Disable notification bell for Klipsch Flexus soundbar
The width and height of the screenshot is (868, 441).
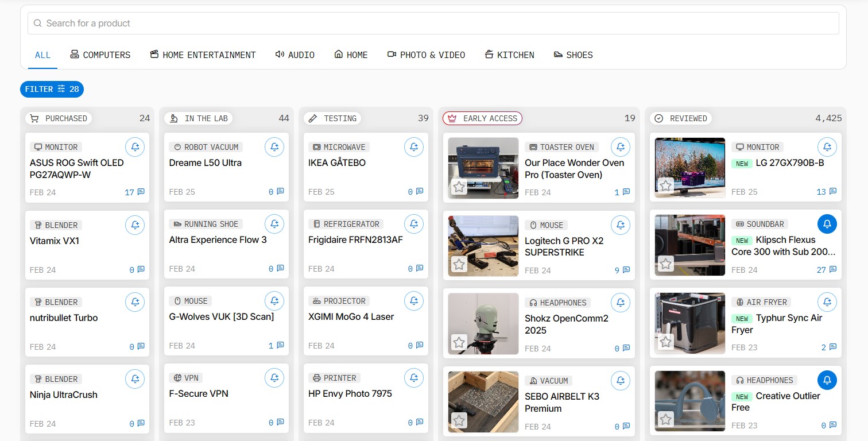tap(827, 224)
